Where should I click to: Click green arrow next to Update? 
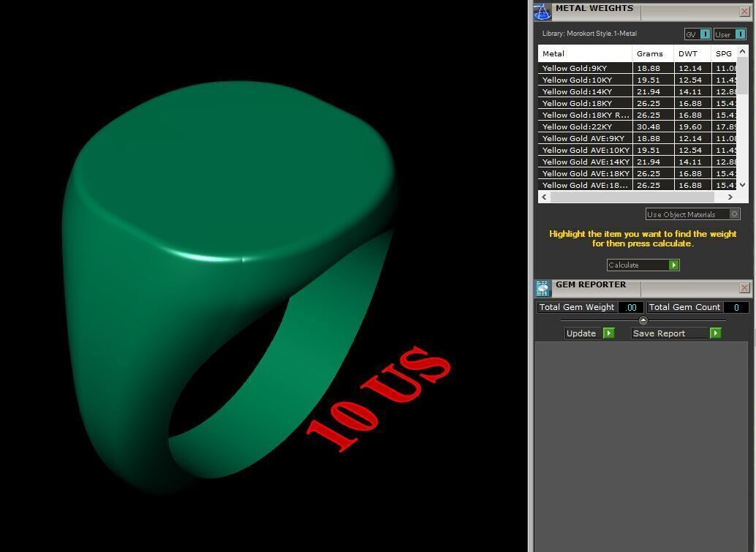click(609, 333)
